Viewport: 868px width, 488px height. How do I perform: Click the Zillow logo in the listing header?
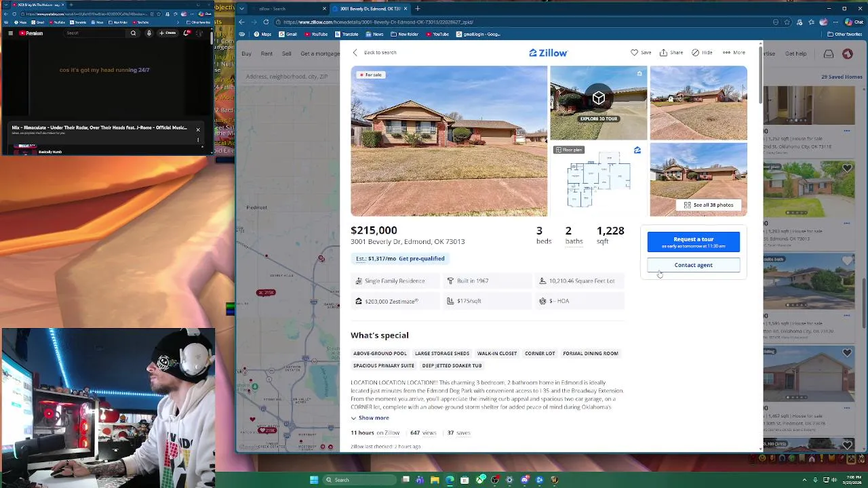[548, 52]
